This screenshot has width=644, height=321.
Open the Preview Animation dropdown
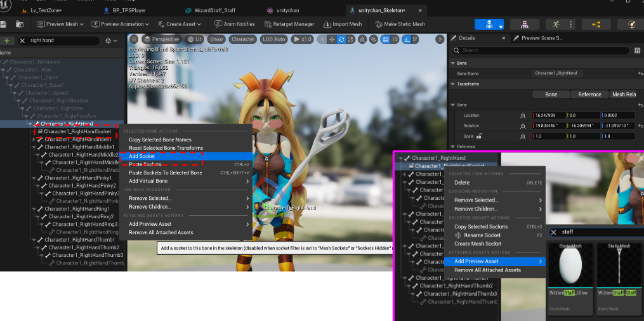pyautogui.click(x=121, y=24)
